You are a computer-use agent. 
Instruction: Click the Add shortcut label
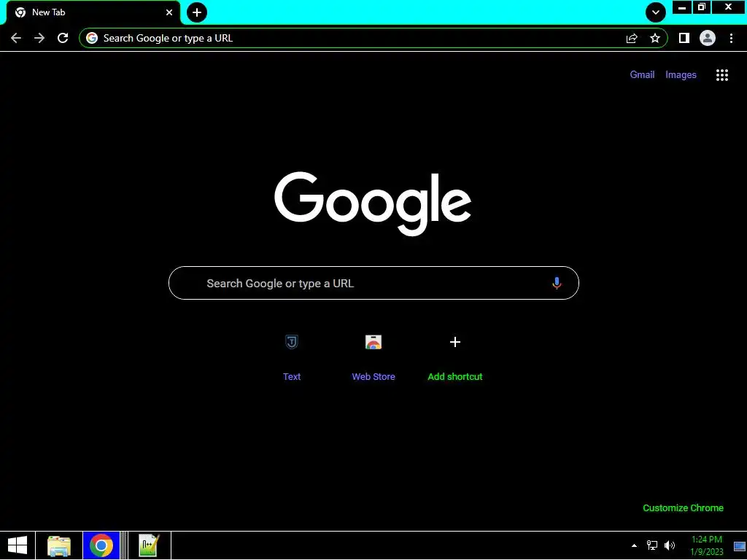(455, 377)
